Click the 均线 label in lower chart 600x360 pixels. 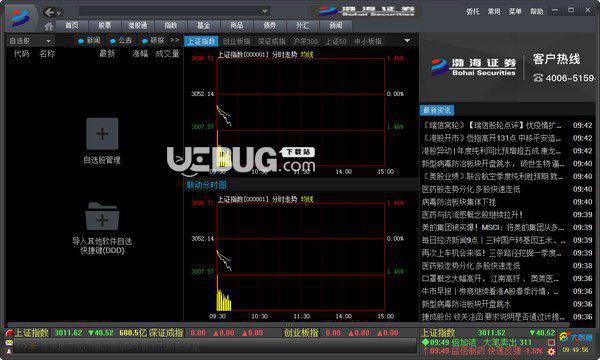[307, 199]
